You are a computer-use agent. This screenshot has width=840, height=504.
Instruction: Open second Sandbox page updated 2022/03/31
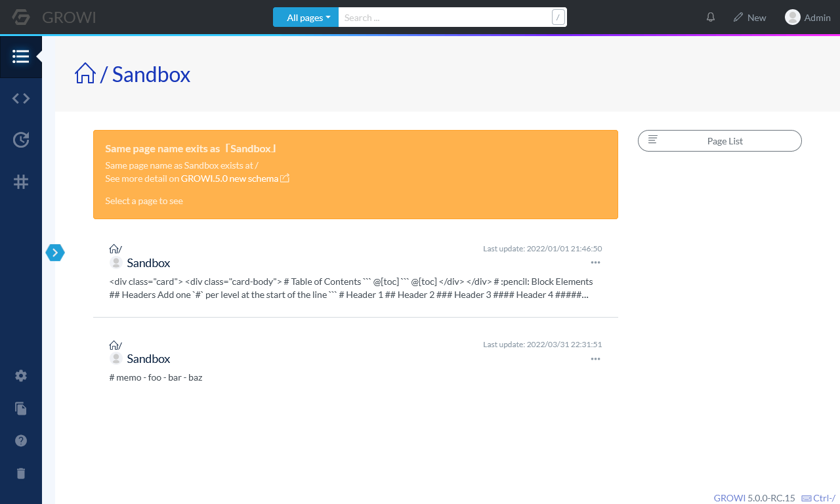click(x=148, y=358)
